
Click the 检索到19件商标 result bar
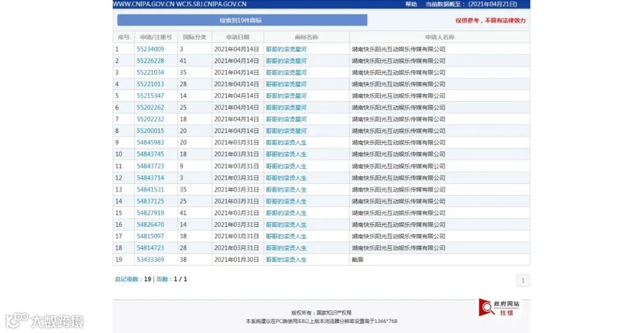242,20
